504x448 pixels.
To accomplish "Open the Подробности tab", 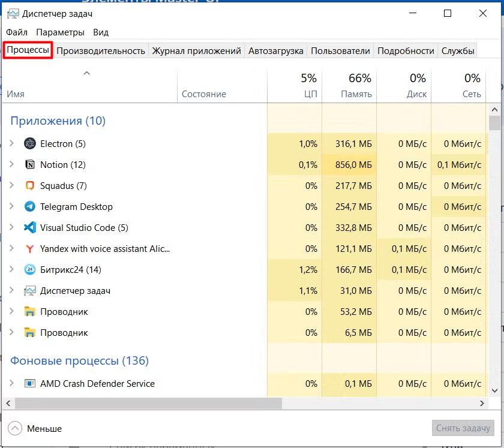I will [x=406, y=51].
